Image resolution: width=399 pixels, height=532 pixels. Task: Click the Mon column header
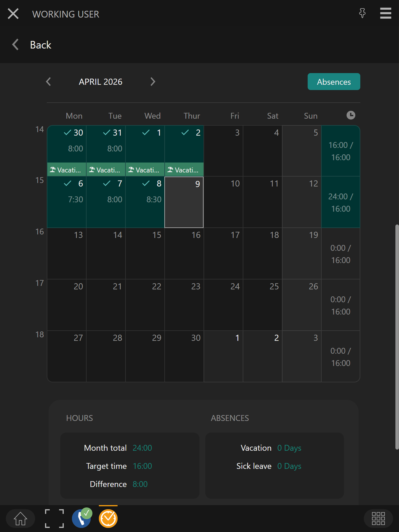coord(74,116)
